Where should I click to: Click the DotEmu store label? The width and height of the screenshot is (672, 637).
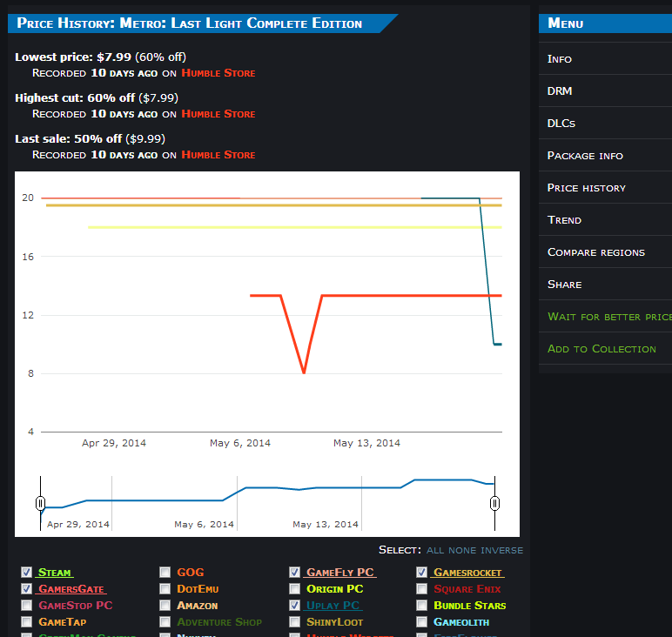198,589
